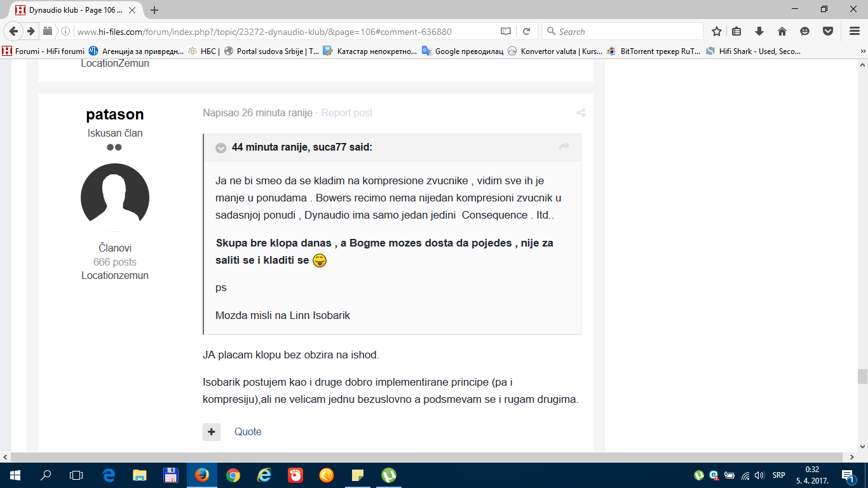Go back with the browser back arrow
The image size is (868, 488).
(14, 31)
